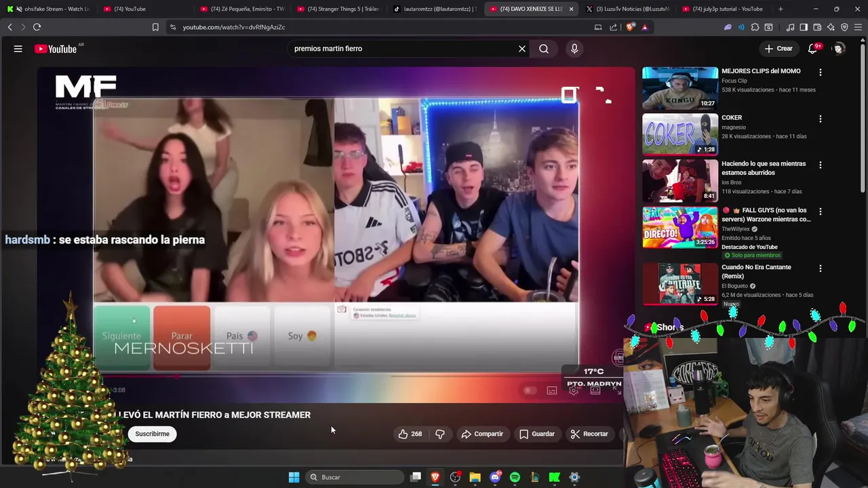
Task: Open Brave Shields lion icon
Action: click(x=631, y=27)
